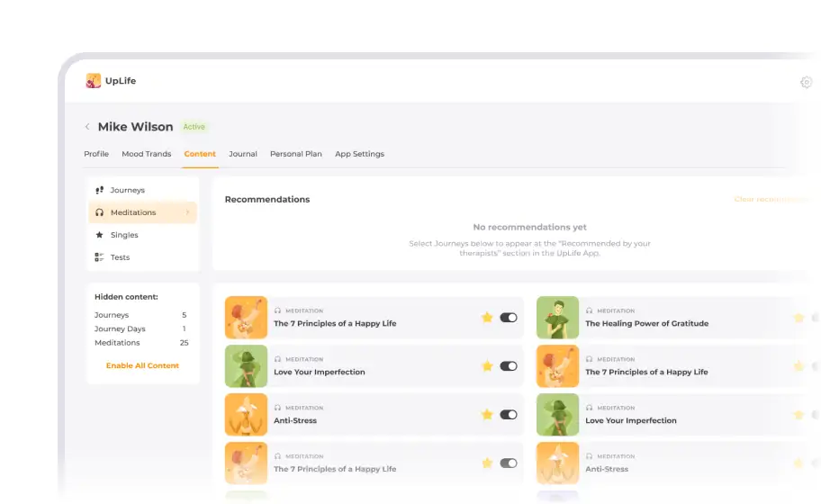This screenshot has width=821, height=504.
Task: Open right-column Anti-Stress thumbnail
Action: pos(557,463)
